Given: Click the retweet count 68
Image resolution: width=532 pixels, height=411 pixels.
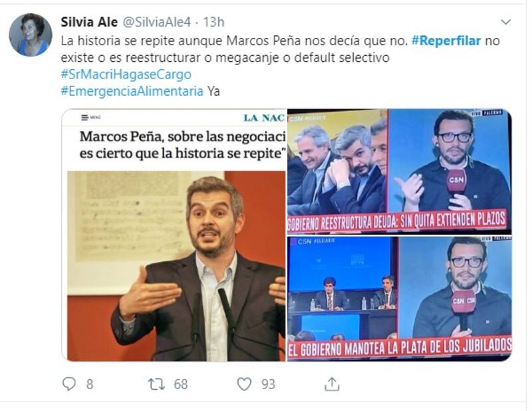Looking at the screenshot, I should (x=181, y=384).
